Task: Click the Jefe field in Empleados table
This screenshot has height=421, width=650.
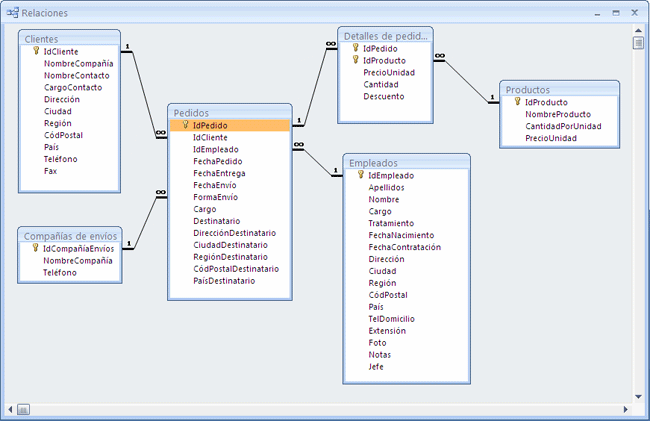Action: 376,367
